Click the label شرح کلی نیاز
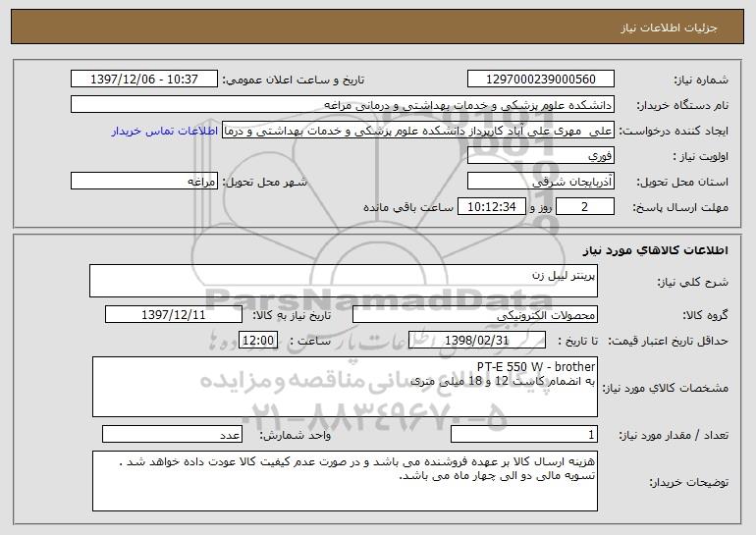Image resolution: width=756 pixels, height=535 pixels. click(x=693, y=282)
